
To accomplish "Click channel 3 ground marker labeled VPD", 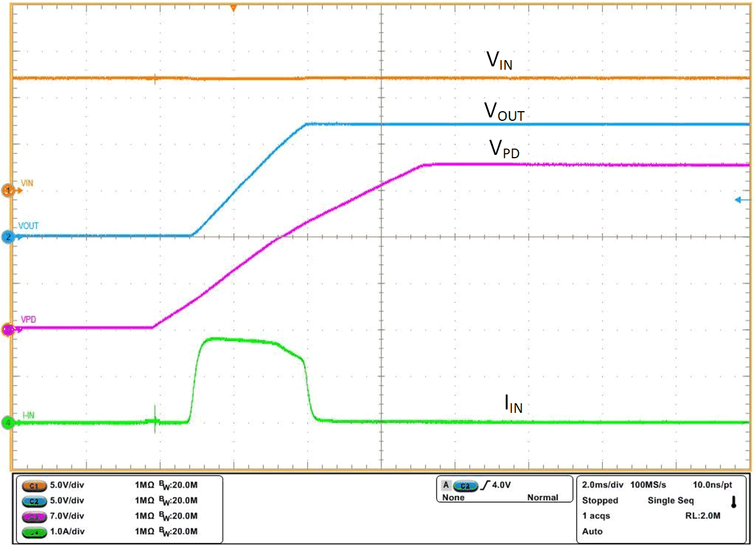I will pos(8,329).
